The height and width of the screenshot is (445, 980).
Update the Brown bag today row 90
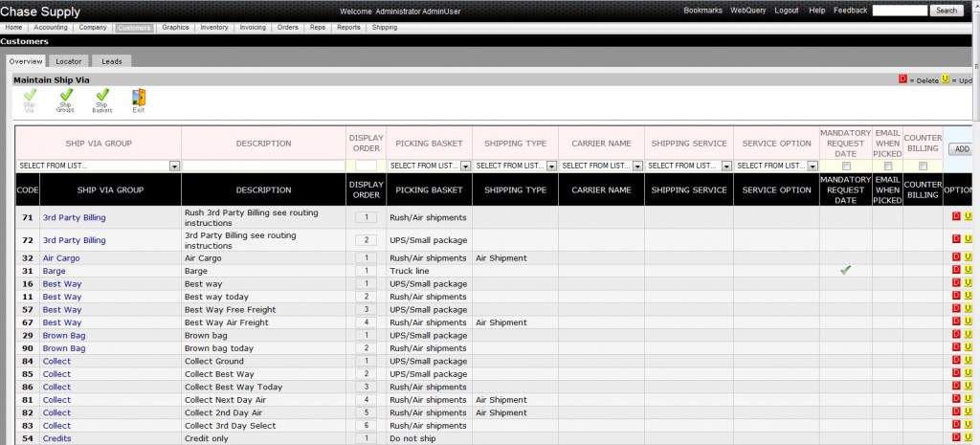tap(969, 346)
